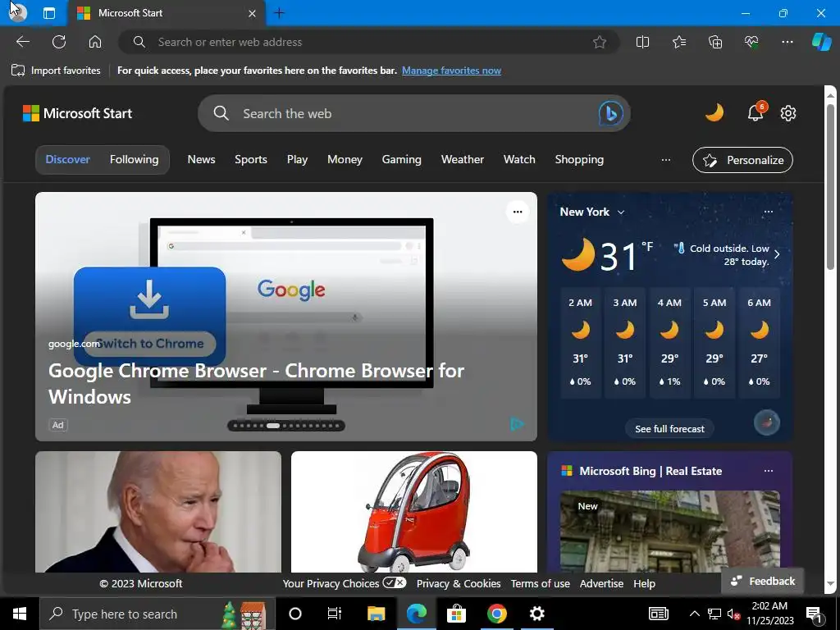Open Google Chrome from the taskbar
This screenshot has height=630, width=840.
[x=496, y=614]
